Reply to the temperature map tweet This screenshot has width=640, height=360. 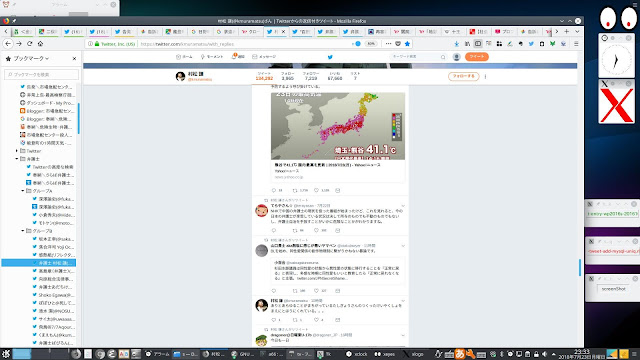[x=274, y=190]
